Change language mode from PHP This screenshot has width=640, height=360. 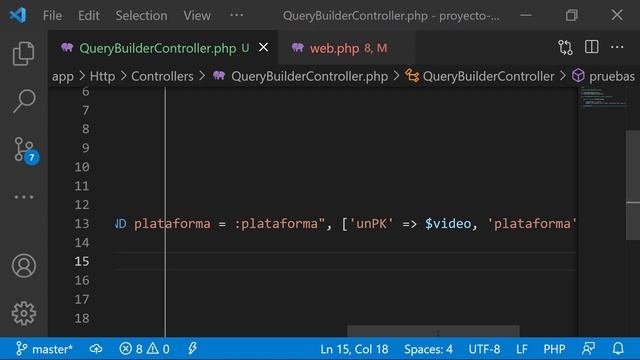click(554, 349)
